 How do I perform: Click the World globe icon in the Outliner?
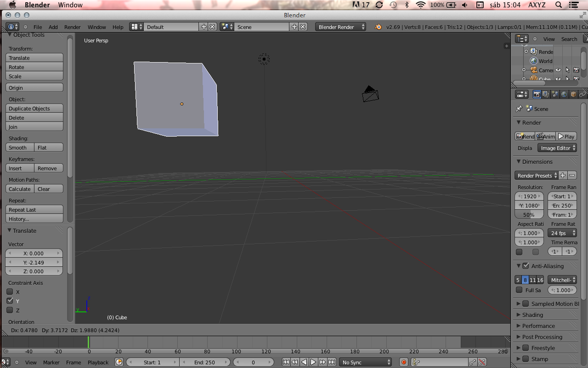click(533, 60)
